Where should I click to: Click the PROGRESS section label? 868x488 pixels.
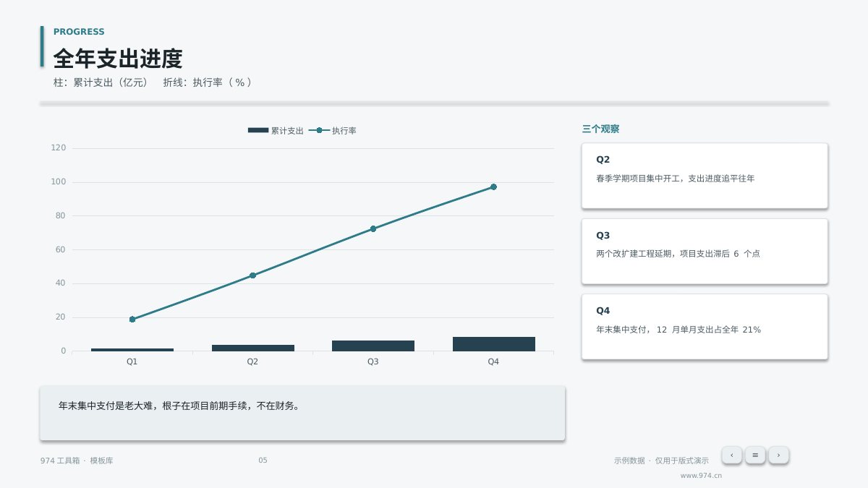click(79, 32)
